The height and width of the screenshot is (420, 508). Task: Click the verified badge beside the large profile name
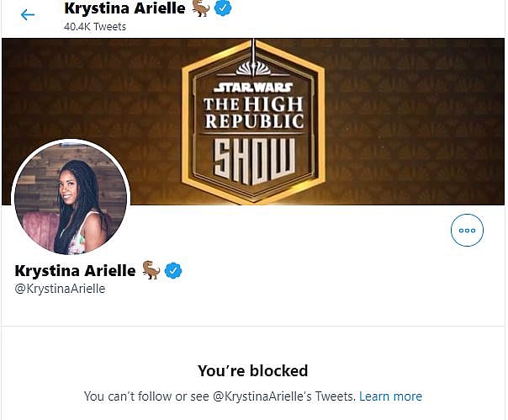click(174, 270)
